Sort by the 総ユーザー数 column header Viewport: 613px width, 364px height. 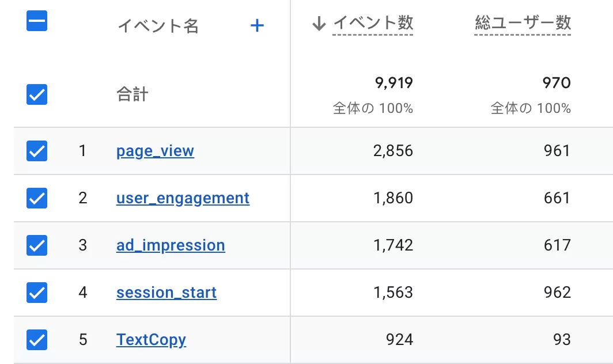(x=523, y=22)
